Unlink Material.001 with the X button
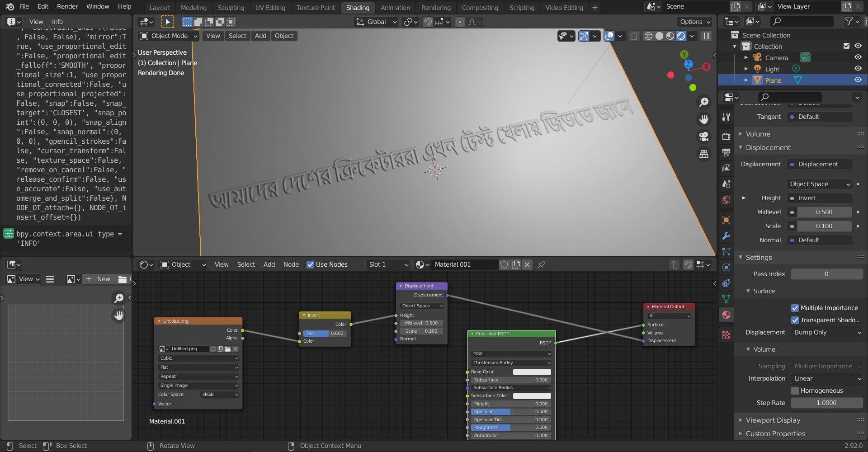Image resolution: width=868 pixels, height=452 pixels. pyautogui.click(x=527, y=264)
